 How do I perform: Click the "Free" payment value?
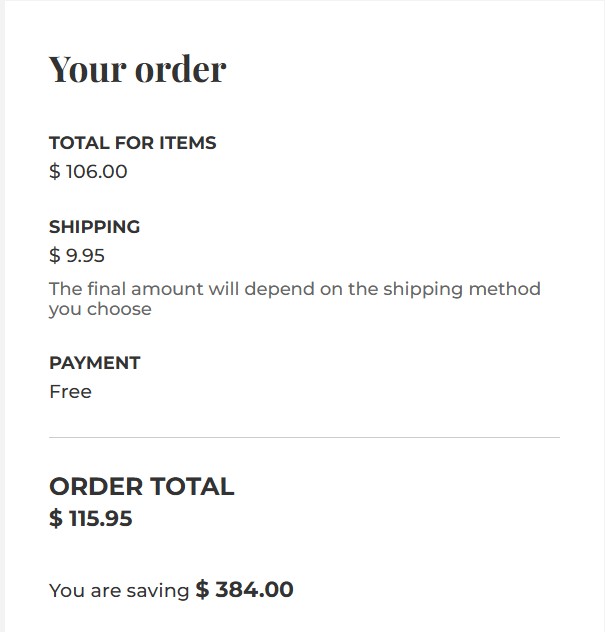[70, 391]
